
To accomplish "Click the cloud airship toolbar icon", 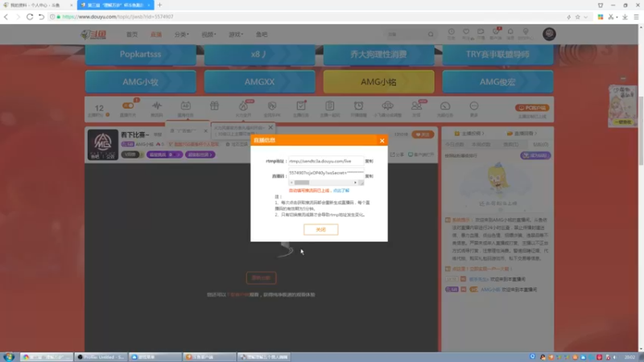I will 387,106.
